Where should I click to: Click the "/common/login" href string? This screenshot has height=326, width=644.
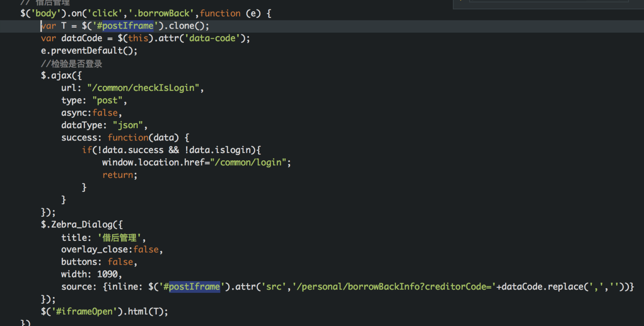coord(248,163)
